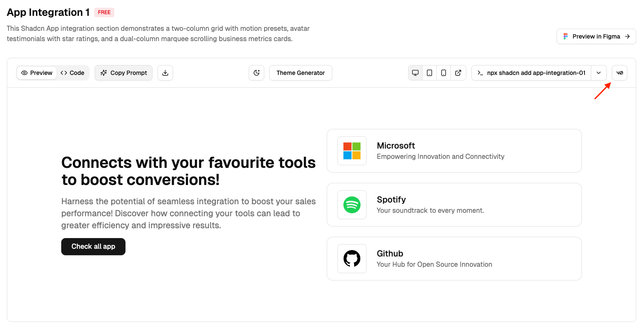
Task: Toggle dark mode with the moon icon
Action: 256,73
